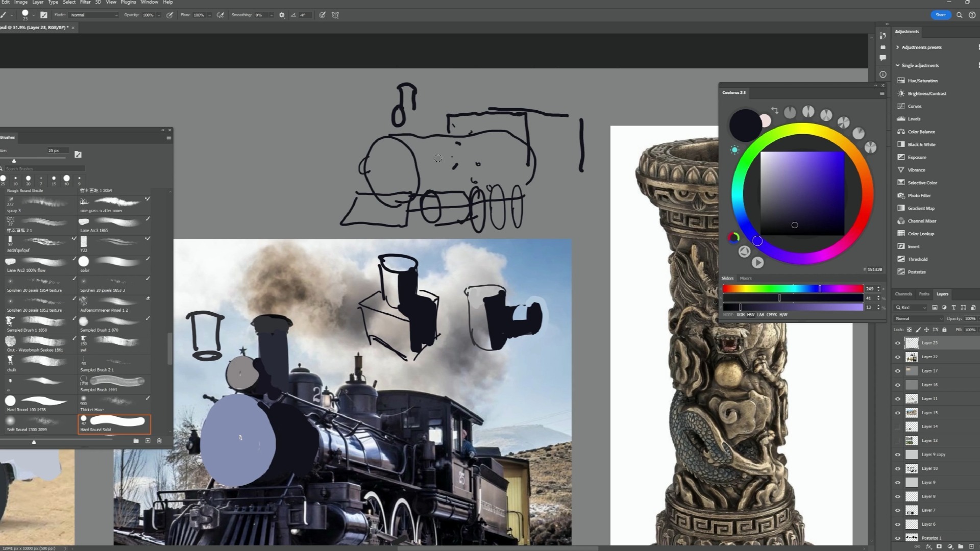Click swap colors arrow in Coolorus
This screenshot has width=980, height=551.
(x=774, y=110)
